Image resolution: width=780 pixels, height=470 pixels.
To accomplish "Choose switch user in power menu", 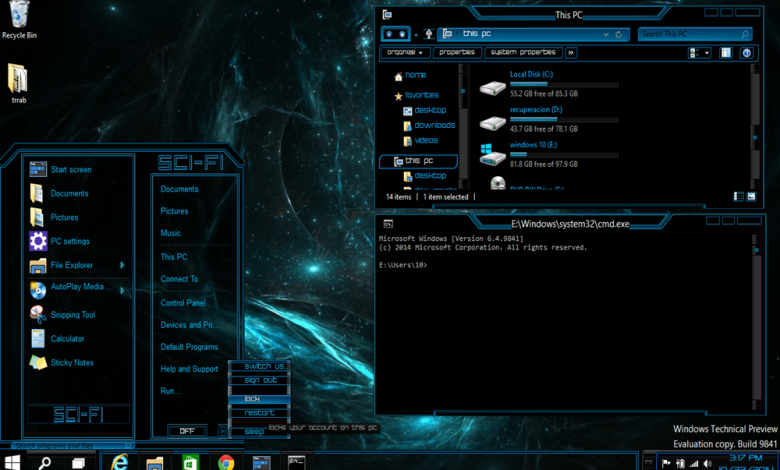I will (259, 366).
